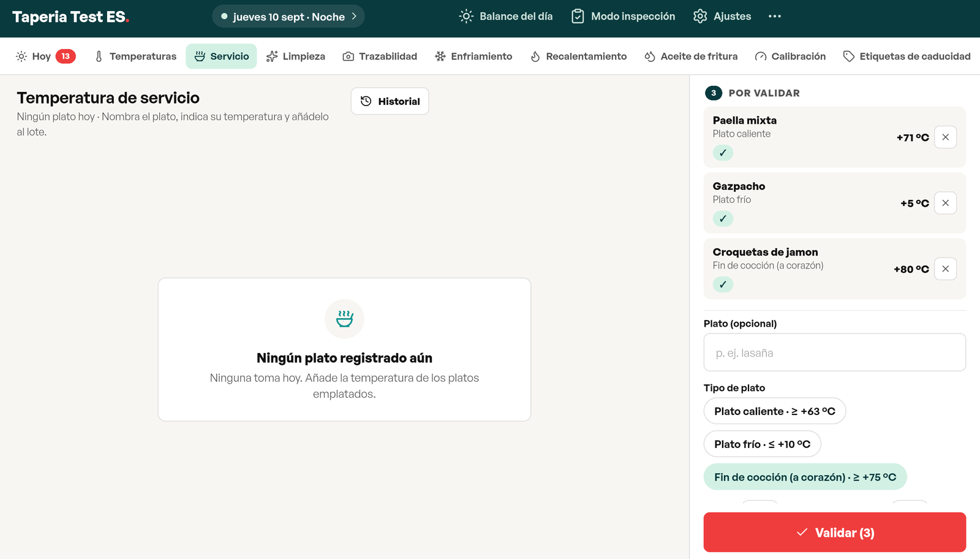
Task: Remove Gazpacho entry with X
Action: [945, 203]
